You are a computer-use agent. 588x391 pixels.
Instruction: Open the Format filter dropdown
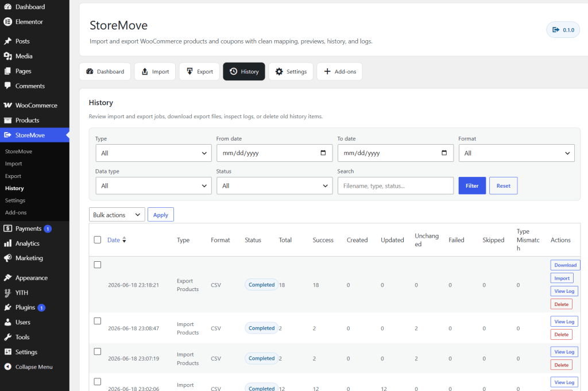[516, 153]
